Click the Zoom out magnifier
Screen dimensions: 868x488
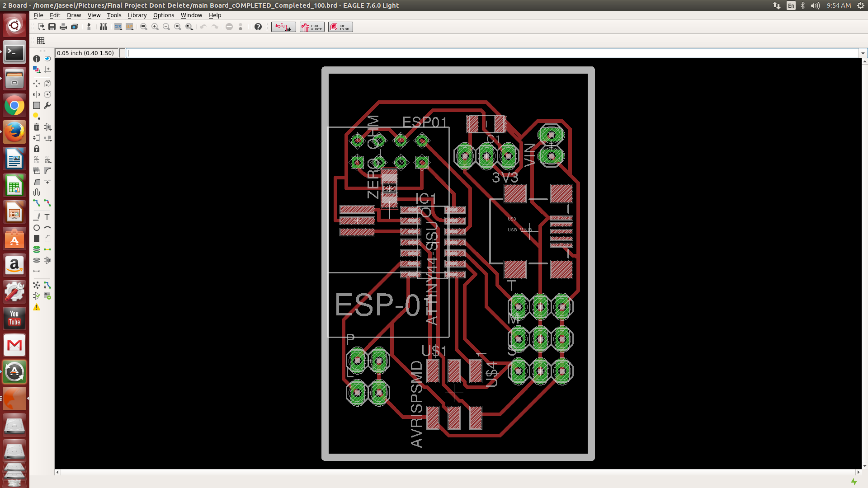166,27
